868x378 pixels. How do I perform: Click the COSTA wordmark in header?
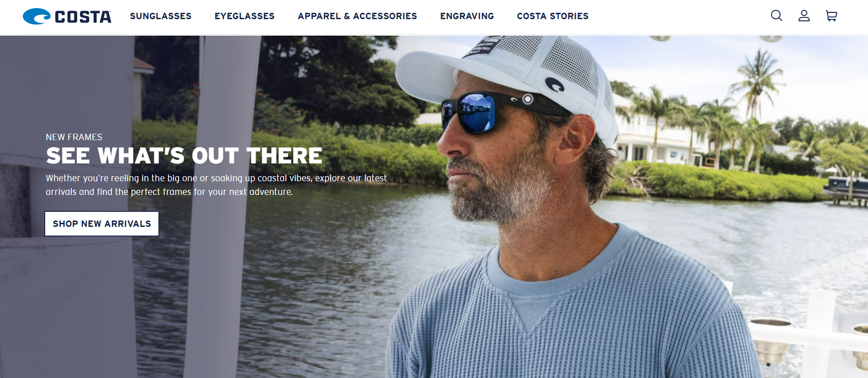(x=83, y=17)
